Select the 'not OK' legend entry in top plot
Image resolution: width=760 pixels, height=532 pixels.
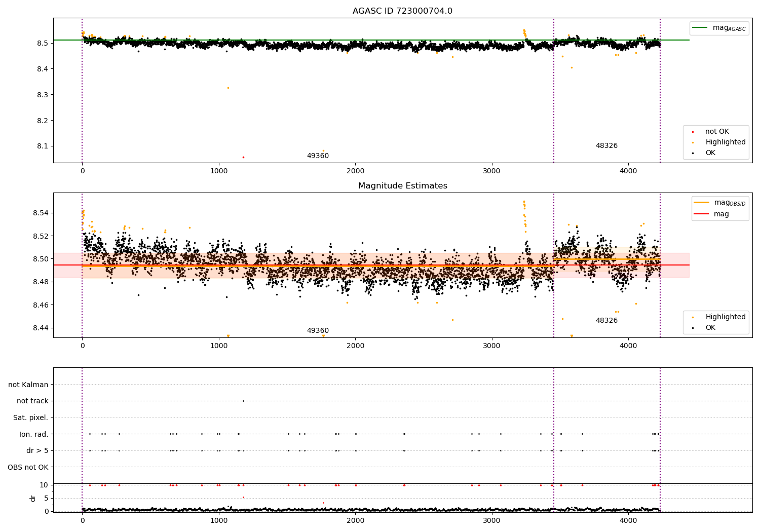click(710, 132)
